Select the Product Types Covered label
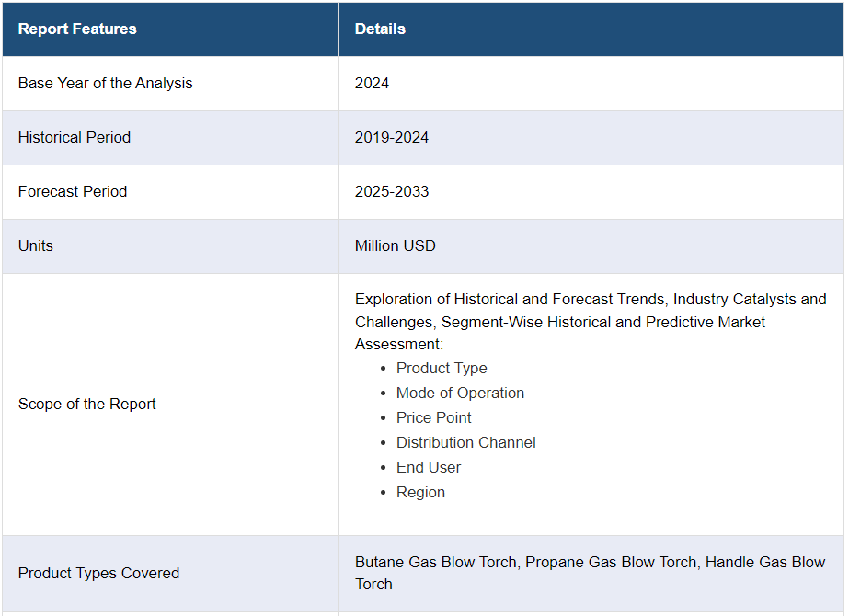This screenshot has width=849, height=616. click(x=98, y=573)
